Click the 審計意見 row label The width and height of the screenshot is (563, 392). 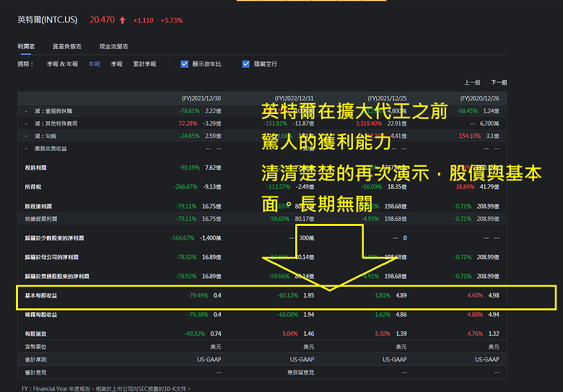[x=35, y=373]
